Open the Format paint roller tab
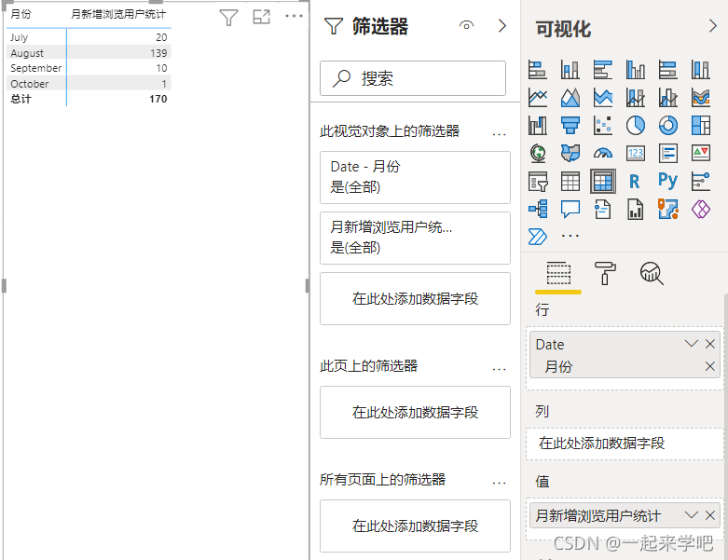Image resolution: width=728 pixels, height=560 pixels. pyautogui.click(x=605, y=273)
